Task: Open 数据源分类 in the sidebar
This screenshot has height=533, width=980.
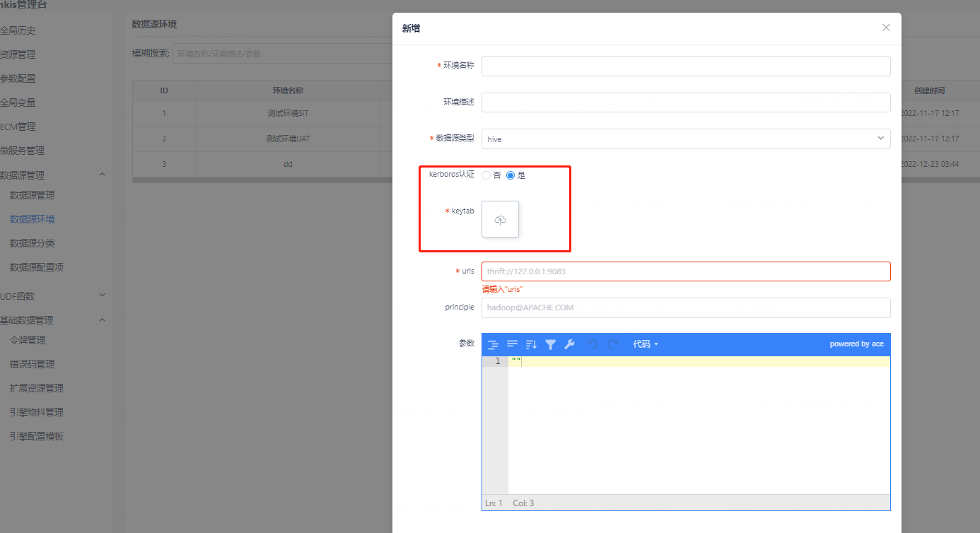Action: 33,243
